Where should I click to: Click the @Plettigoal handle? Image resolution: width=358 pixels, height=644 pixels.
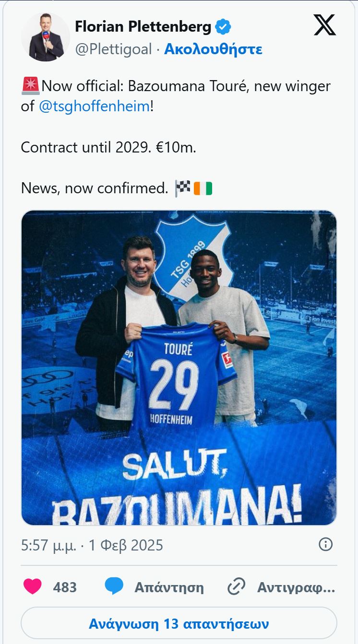pyautogui.click(x=114, y=49)
